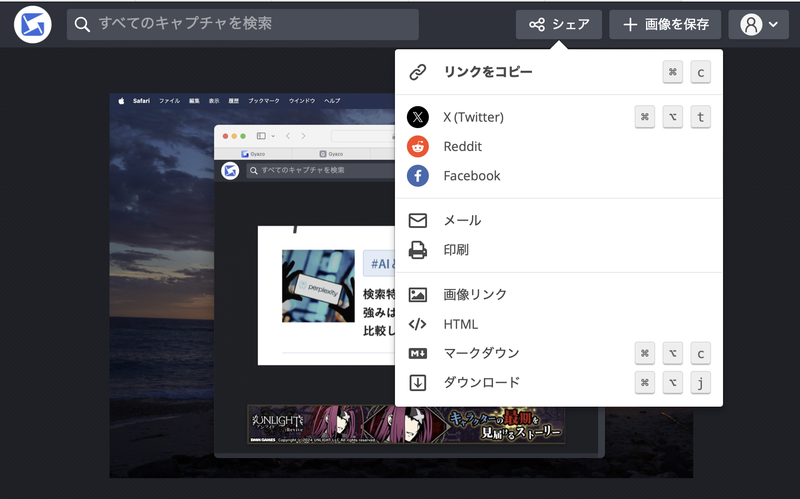This screenshot has height=499, width=800.
Task: Click the Unlight banner advertisement
Action: 406,425
